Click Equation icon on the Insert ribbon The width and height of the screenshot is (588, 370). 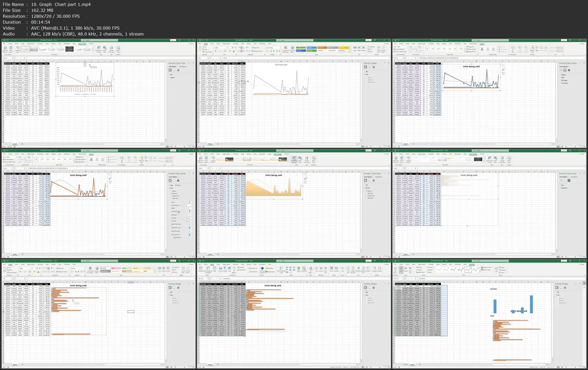coord(375,269)
